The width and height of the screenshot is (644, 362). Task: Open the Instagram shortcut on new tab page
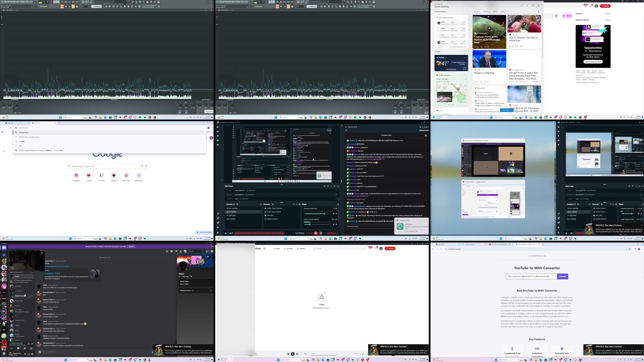pos(76,176)
